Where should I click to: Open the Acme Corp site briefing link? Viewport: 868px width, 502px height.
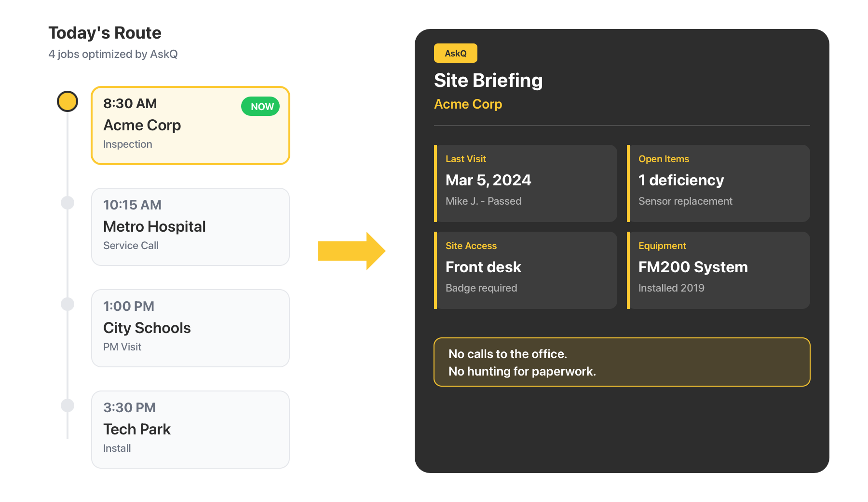[468, 104]
